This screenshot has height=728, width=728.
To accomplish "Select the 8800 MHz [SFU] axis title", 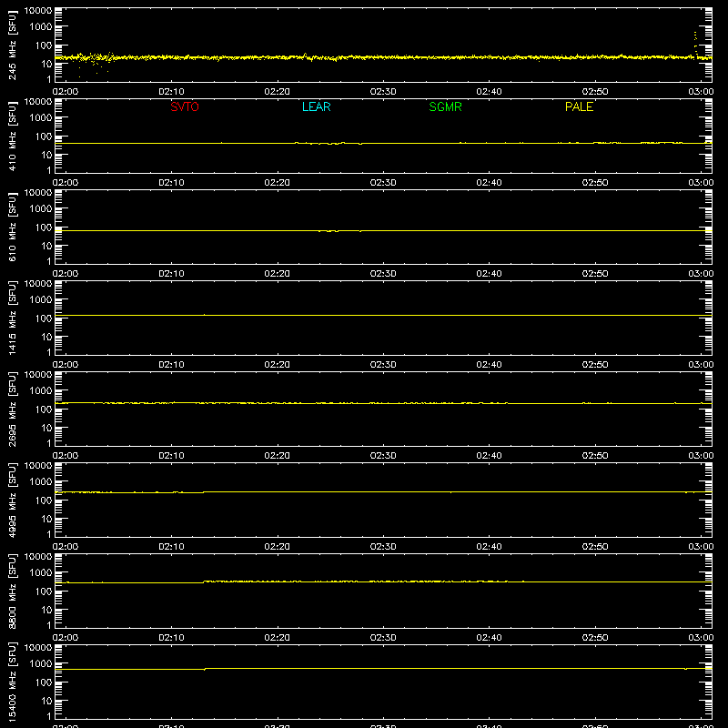I will [x=13, y=591].
